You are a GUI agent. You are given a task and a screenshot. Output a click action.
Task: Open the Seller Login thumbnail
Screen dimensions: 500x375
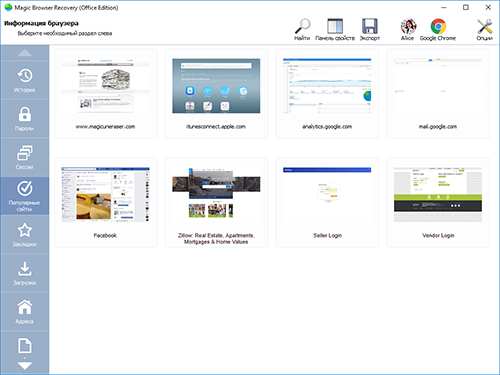[327, 195]
